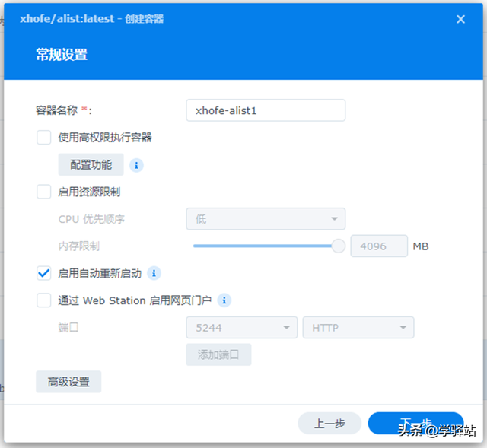Show info for auto restart option

click(x=154, y=273)
